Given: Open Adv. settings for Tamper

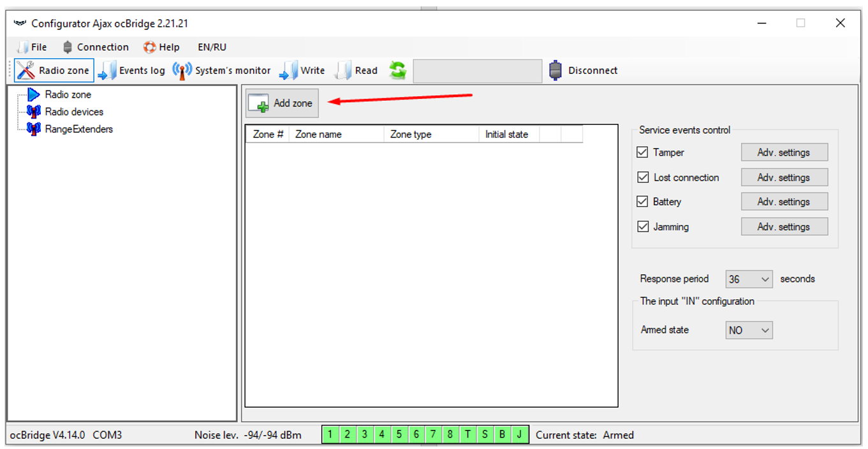Looking at the screenshot, I should click(784, 152).
